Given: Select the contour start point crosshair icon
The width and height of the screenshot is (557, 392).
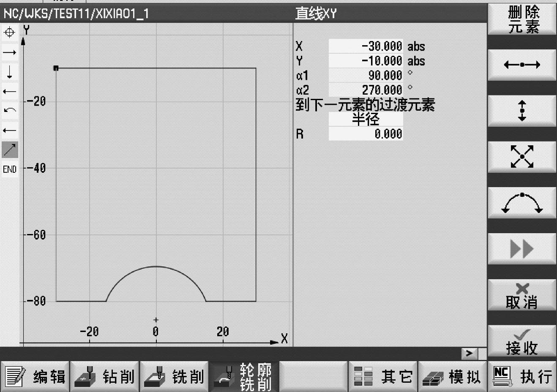Looking at the screenshot, I should [9, 33].
